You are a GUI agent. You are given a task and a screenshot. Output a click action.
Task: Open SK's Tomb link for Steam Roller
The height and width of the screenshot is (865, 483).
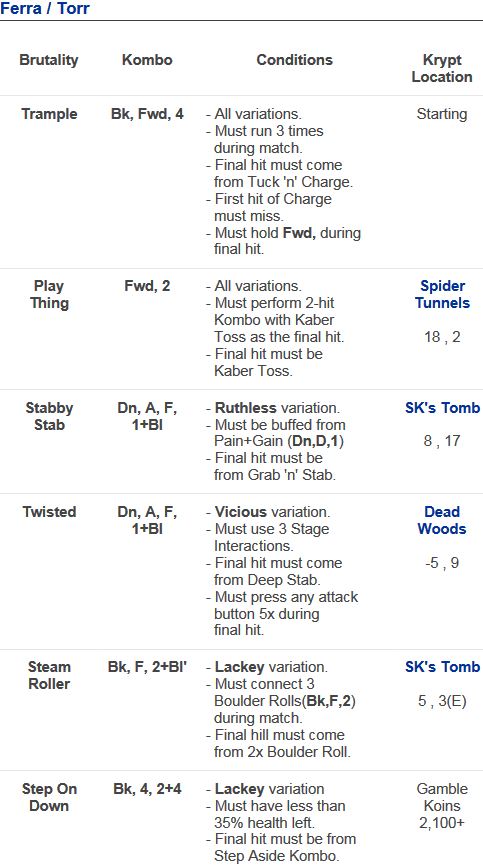point(442,666)
